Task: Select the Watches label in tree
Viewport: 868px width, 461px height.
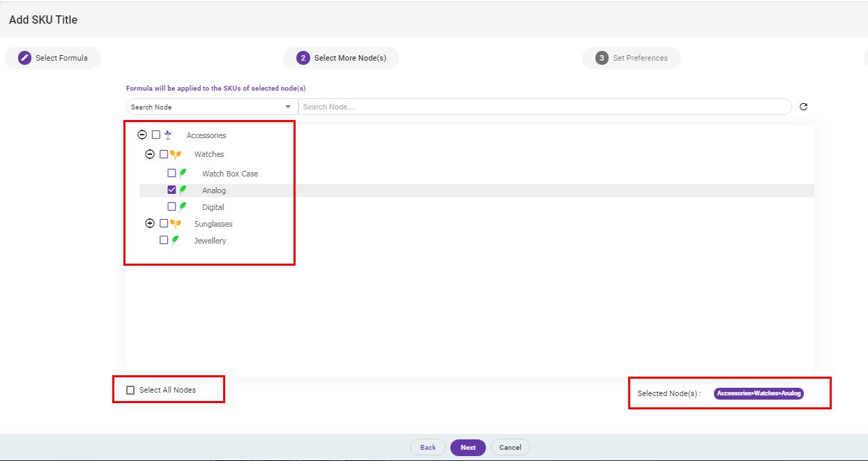Action: (209, 154)
